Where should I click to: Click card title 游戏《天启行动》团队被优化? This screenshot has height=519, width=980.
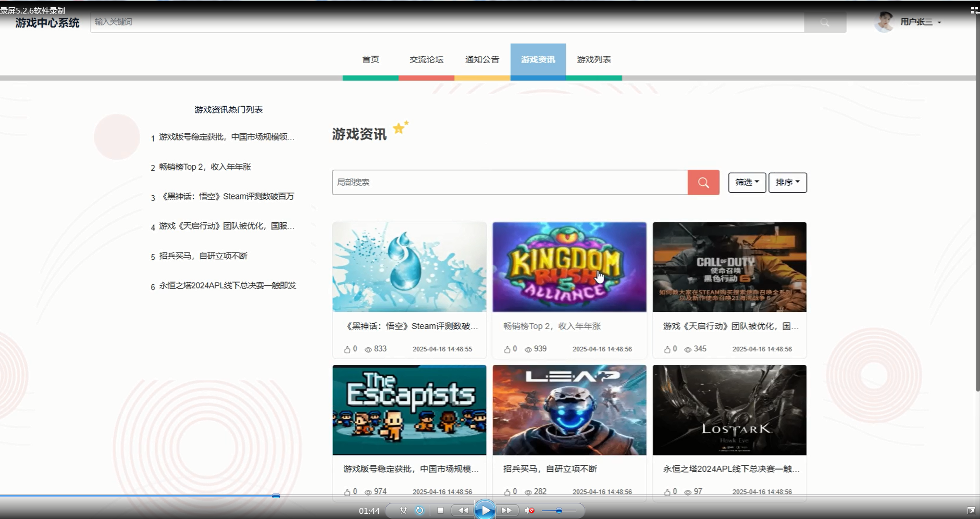click(730, 326)
